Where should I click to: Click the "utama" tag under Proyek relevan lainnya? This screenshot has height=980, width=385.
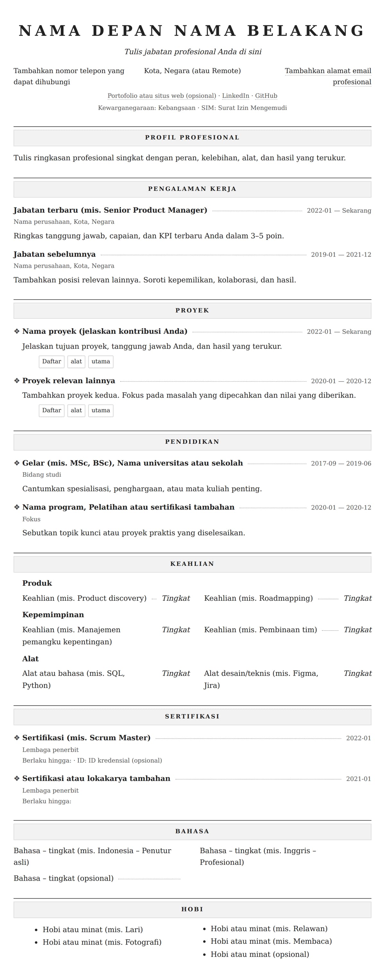point(100,410)
